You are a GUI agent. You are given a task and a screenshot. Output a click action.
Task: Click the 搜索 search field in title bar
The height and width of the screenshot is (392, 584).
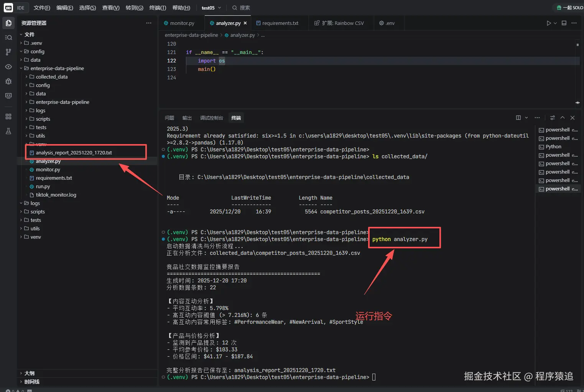pyautogui.click(x=242, y=8)
